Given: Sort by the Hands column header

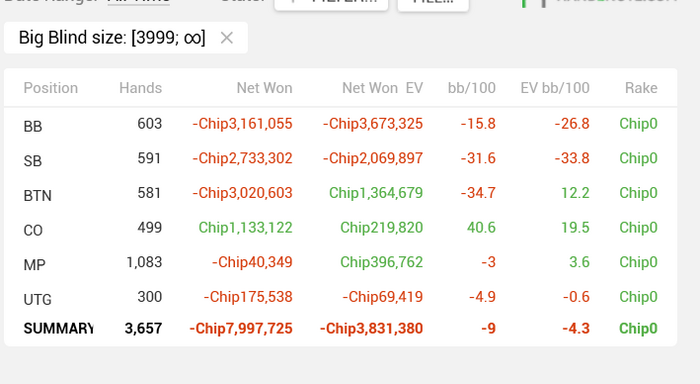Looking at the screenshot, I should (140, 88).
